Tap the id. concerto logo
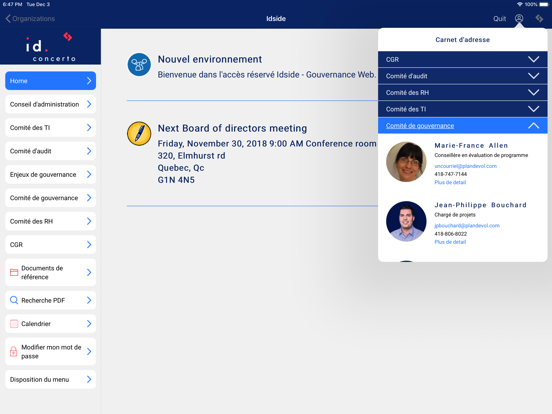This screenshot has width=552, height=414. pos(50,47)
